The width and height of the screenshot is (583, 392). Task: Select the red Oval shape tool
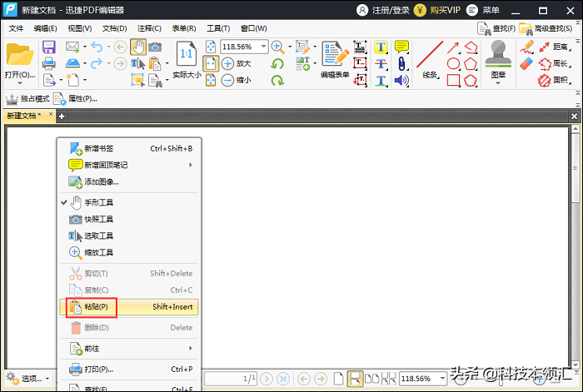pyautogui.click(x=453, y=63)
